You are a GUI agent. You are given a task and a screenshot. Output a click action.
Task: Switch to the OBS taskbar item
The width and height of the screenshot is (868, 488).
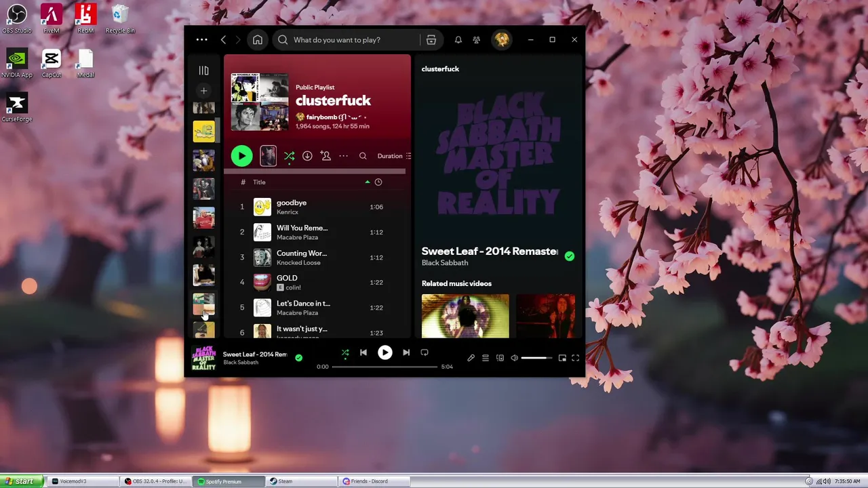click(157, 481)
